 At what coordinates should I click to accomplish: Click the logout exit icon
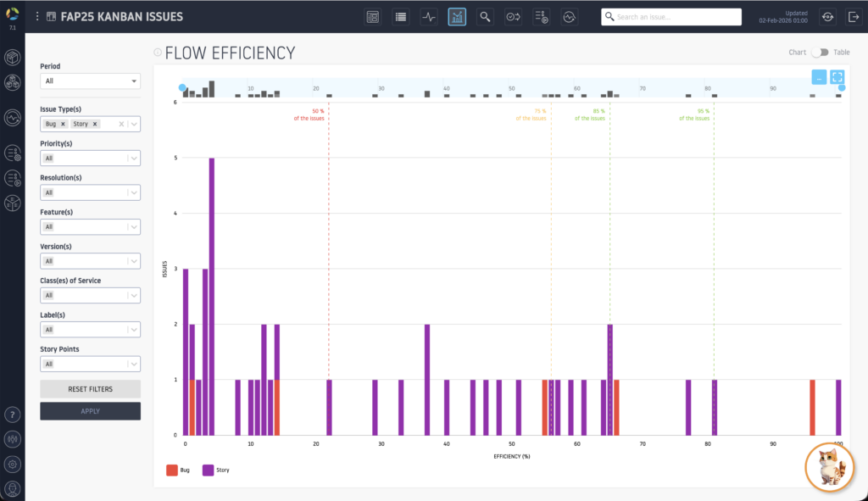853,16
